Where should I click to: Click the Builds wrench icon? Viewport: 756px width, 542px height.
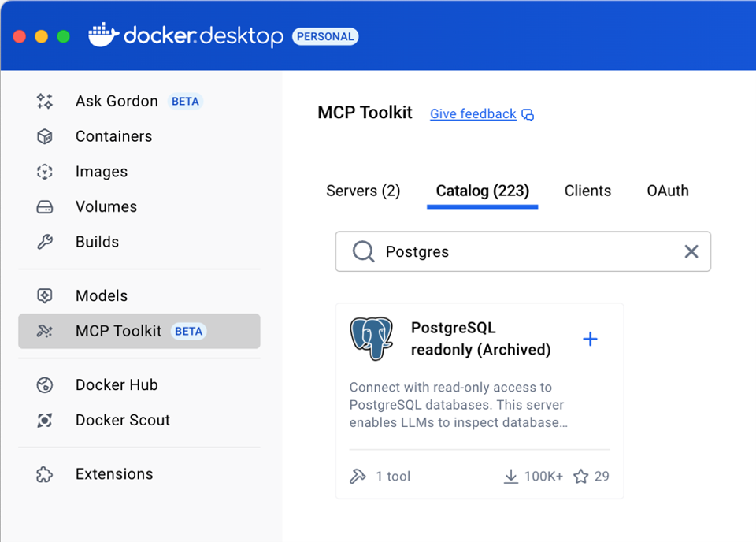tap(45, 242)
